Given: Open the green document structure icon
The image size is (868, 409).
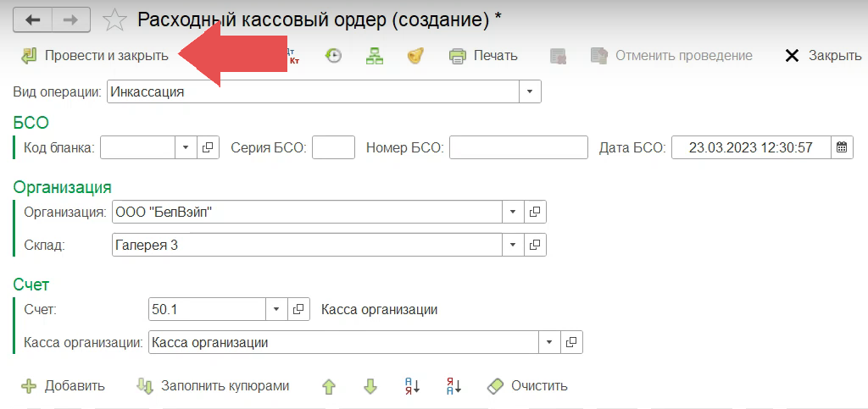Looking at the screenshot, I should 374,56.
